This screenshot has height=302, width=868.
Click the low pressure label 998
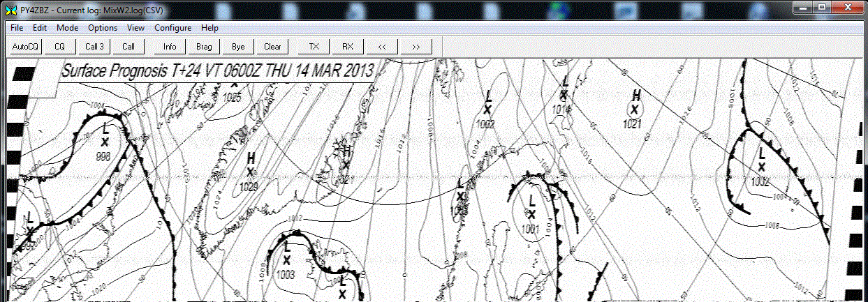pyautogui.click(x=103, y=156)
